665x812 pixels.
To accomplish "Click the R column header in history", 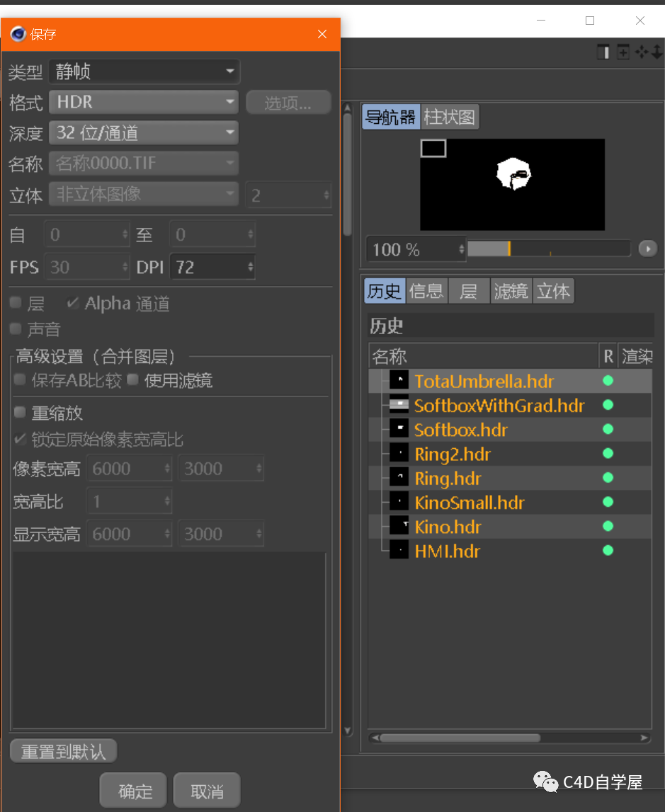I will click(608, 356).
